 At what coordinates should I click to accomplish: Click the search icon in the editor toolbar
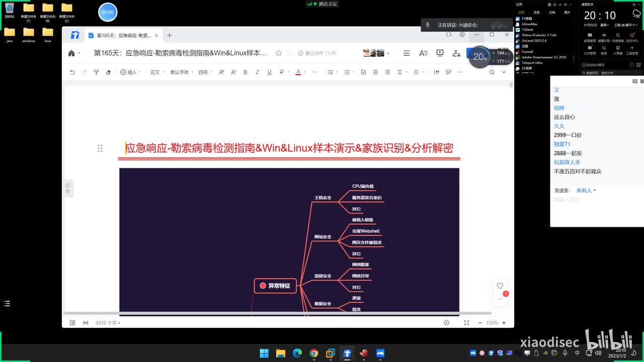click(x=492, y=72)
